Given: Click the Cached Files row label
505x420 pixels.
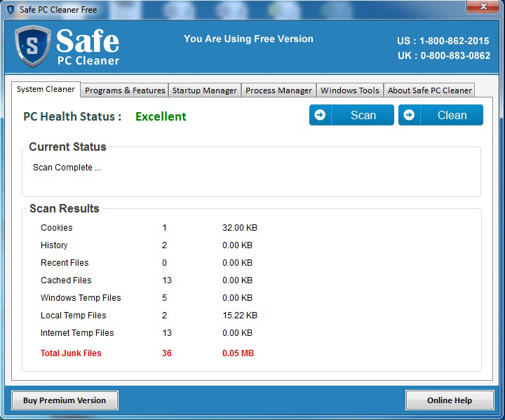Looking at the screenshot, I should (x=66, y=280).
